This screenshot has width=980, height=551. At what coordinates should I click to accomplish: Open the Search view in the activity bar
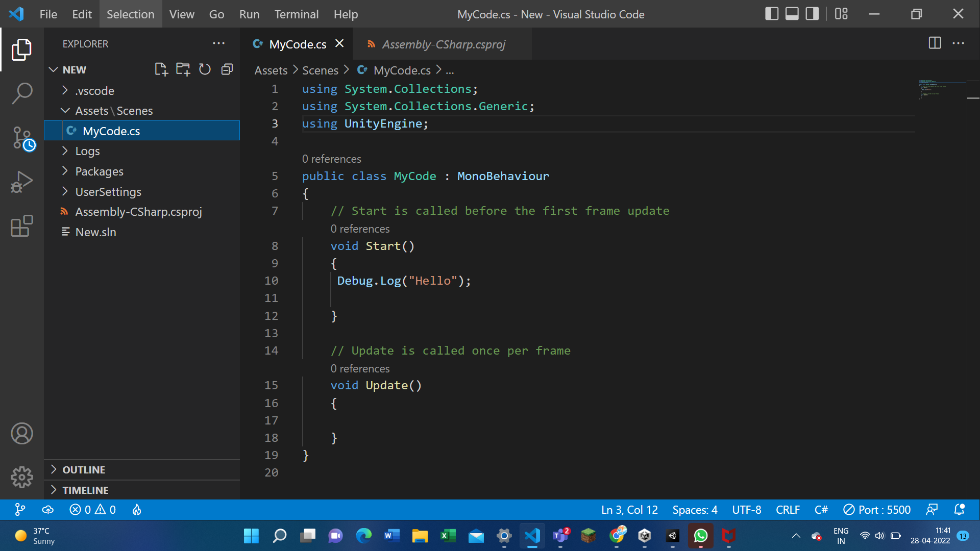pos(22,94)
